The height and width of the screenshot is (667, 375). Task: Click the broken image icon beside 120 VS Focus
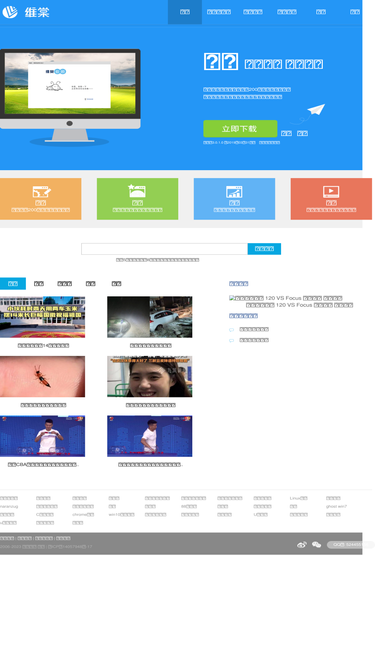click(x=232, y=298)
